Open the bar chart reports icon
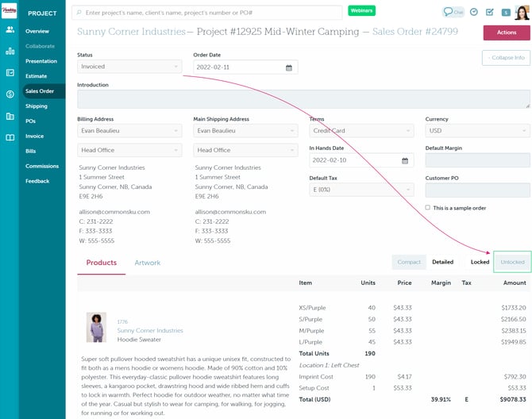The width and height of the screenshot is (532, 419). [10, 51]
